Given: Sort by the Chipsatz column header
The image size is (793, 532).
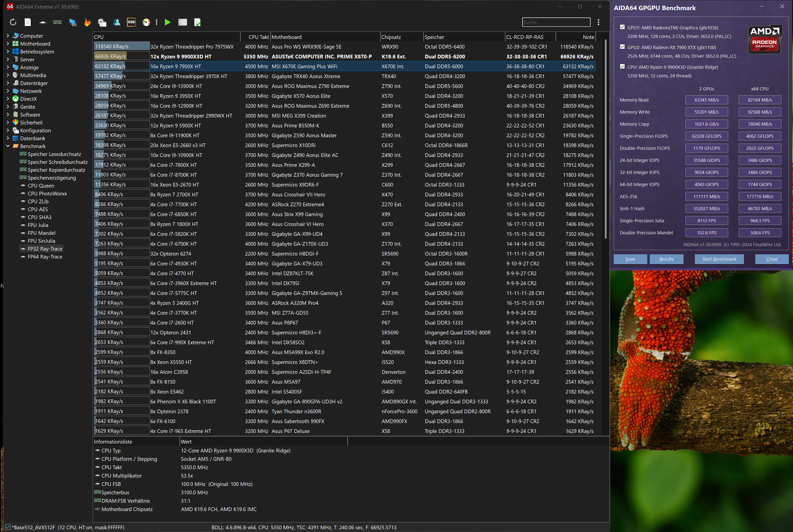Looking at the screenshot, I should pos(402,37).
